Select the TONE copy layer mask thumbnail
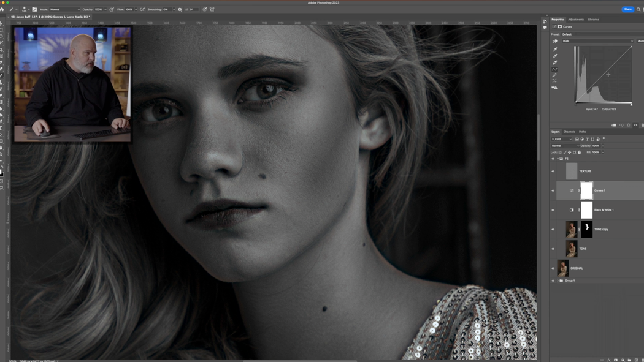The image size is (644, 362). (x=587, y=229)
